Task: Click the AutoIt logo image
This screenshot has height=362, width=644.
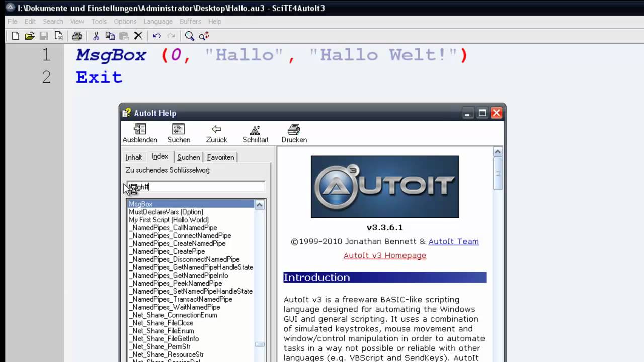Action: pyautogui.click(x=385, y=187)
